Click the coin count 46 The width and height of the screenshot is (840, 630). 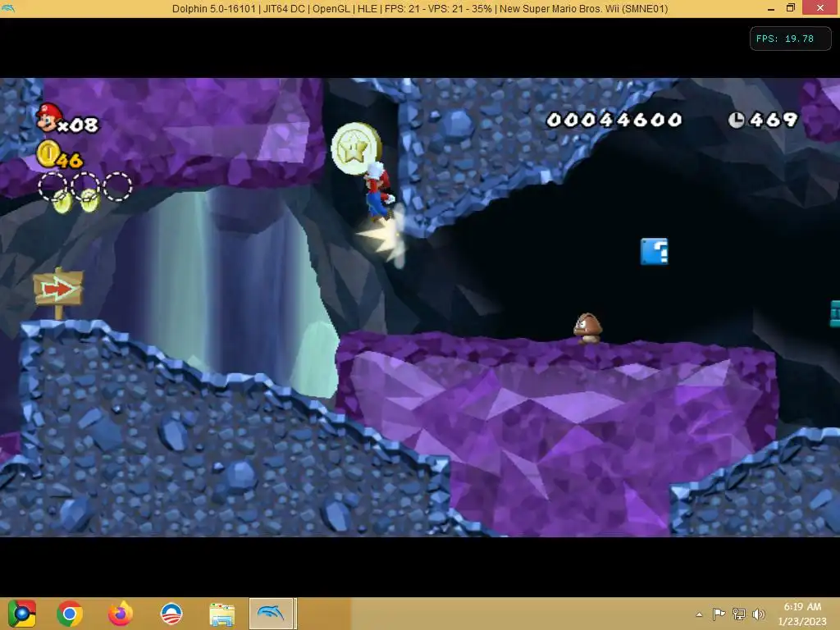click(x=71, y=160)
